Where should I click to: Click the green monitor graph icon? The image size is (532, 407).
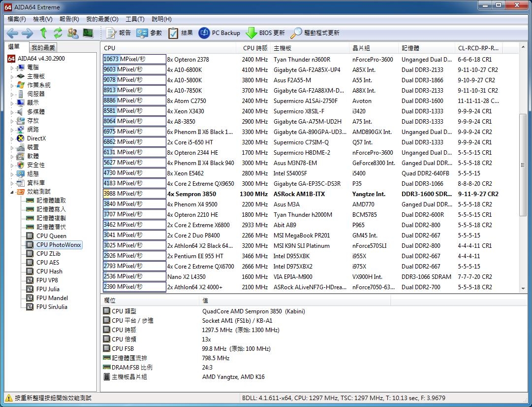click(x=88, y=33)
